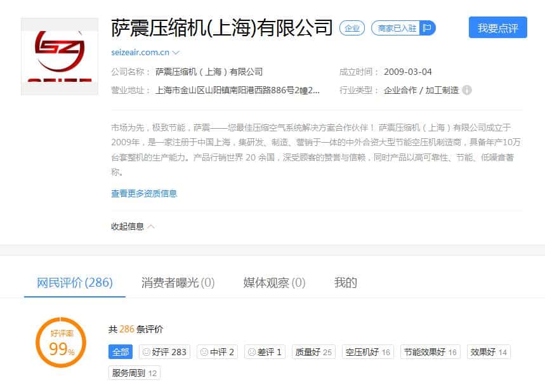Image resolution: width=545 pixels, height=392 pixels.
Task: Click the flag icon beside 商家已入驻
Action: (x=428, y=28)
